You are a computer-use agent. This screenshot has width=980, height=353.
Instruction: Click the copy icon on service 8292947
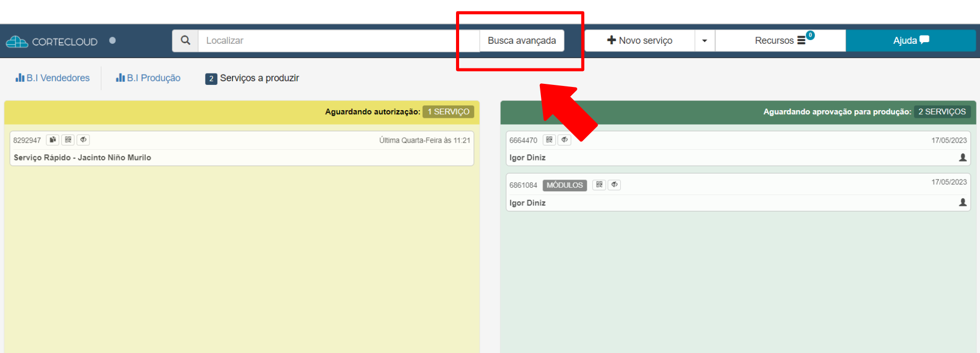pyautogui.click(x=52, y=139)
